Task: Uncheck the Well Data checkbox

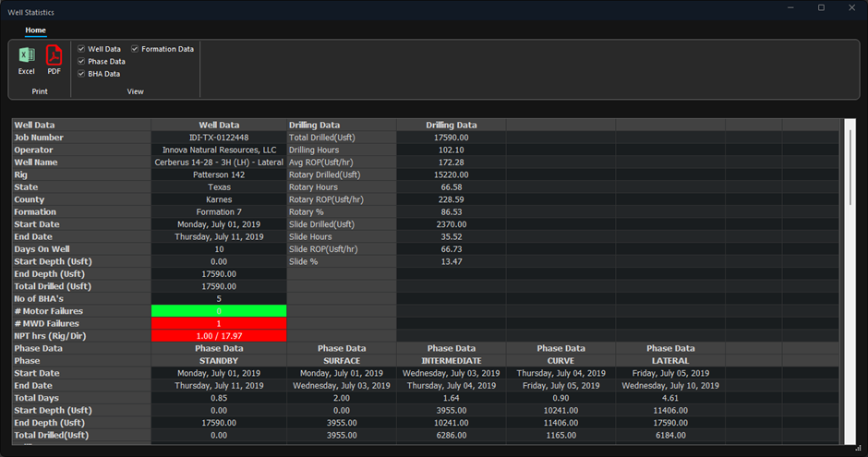Action: pos(82,49)
